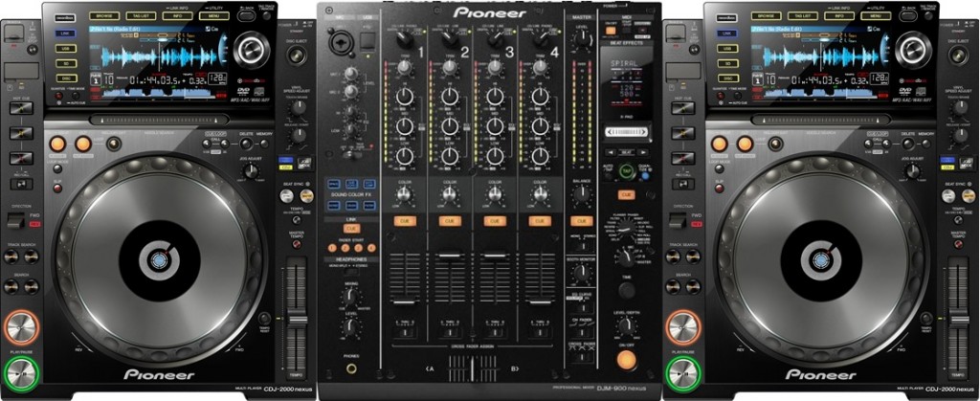Set LOOP IN point on the left CDJ

pyautogui.click(x=57, y=145)
